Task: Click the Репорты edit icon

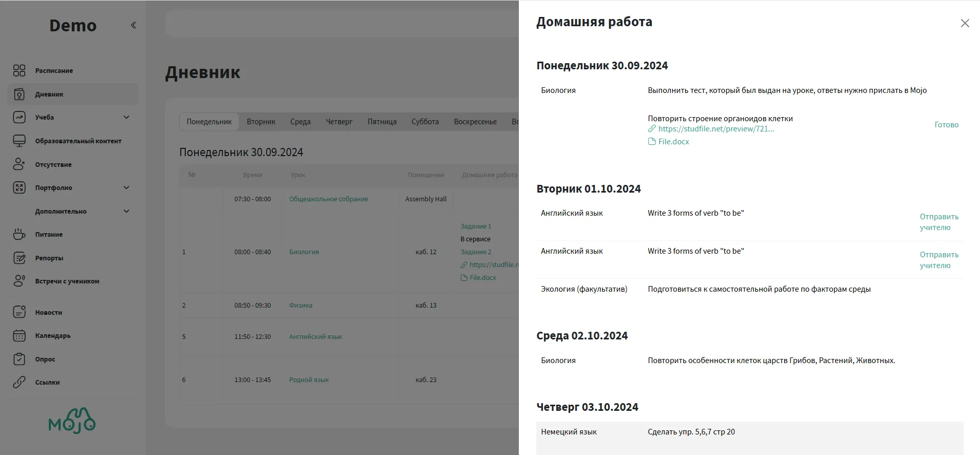Action: 19,258
